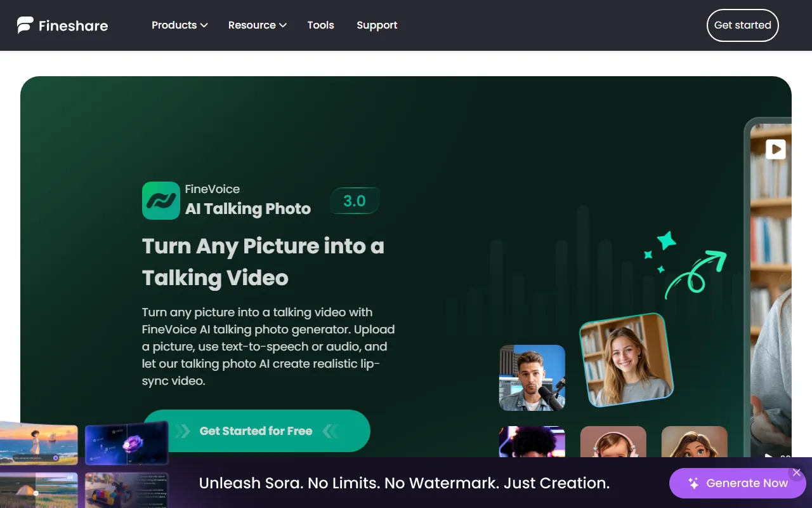Open the Tools menu item
The width and height of the screenshot is (812, 508).
pos(320,25)
